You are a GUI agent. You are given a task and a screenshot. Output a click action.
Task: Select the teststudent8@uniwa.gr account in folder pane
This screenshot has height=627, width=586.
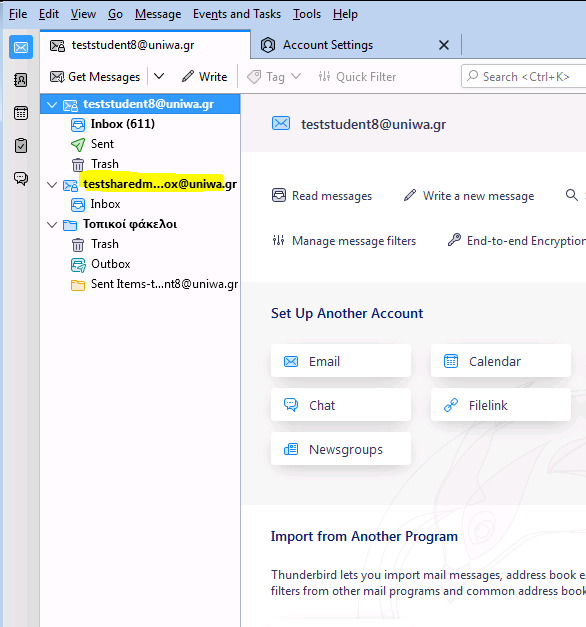click(x=140, y=104)
